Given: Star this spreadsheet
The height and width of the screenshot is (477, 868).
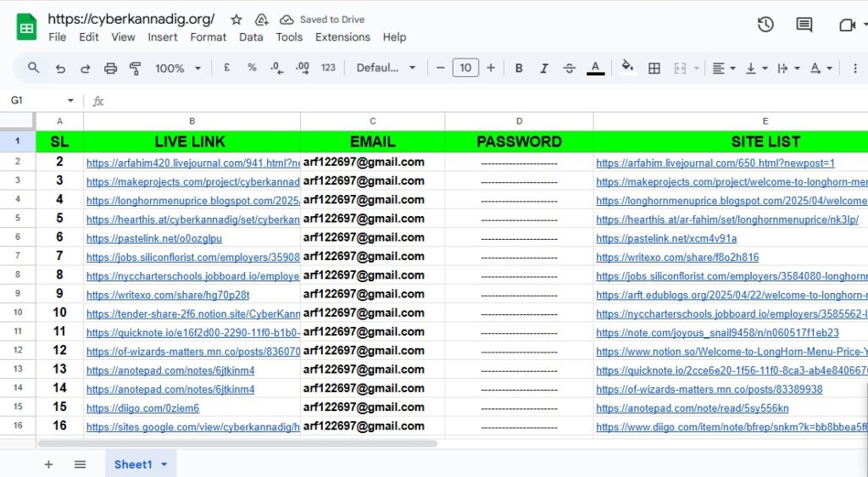Looking at the screenshot, I should click(236, 19).
